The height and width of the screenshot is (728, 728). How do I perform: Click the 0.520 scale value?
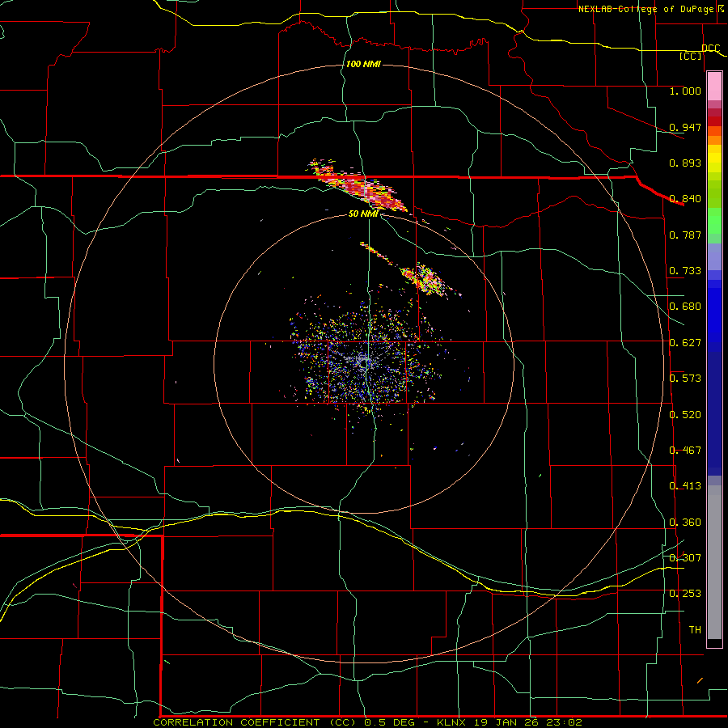tap(685, 415)
